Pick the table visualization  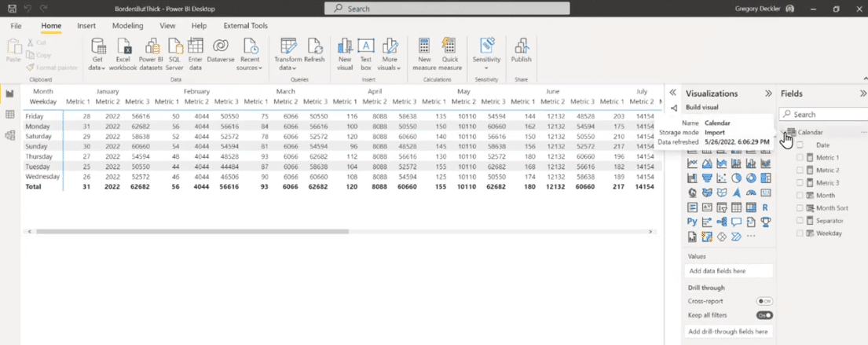pos(737,207)
